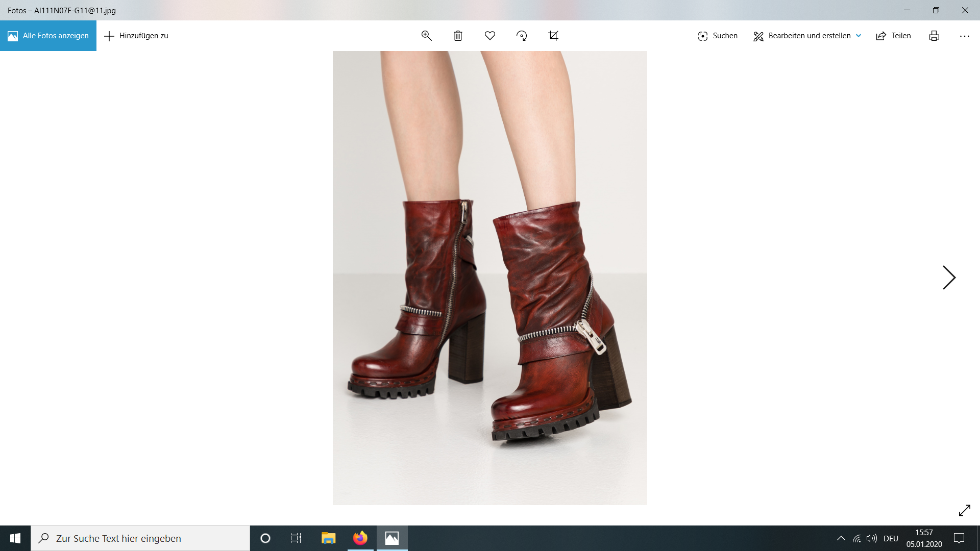Click the zoom magnifier icon
This screenshot has height=551, width=980.
(426, 36)
